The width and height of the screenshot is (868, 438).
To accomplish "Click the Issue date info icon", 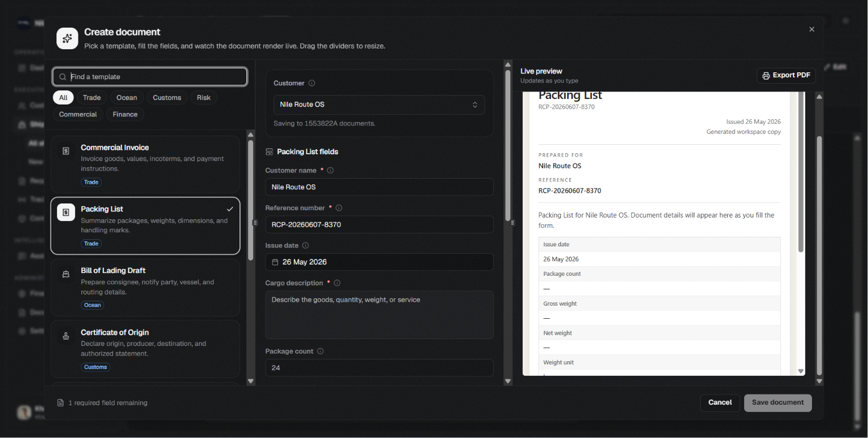I will 306,245.
